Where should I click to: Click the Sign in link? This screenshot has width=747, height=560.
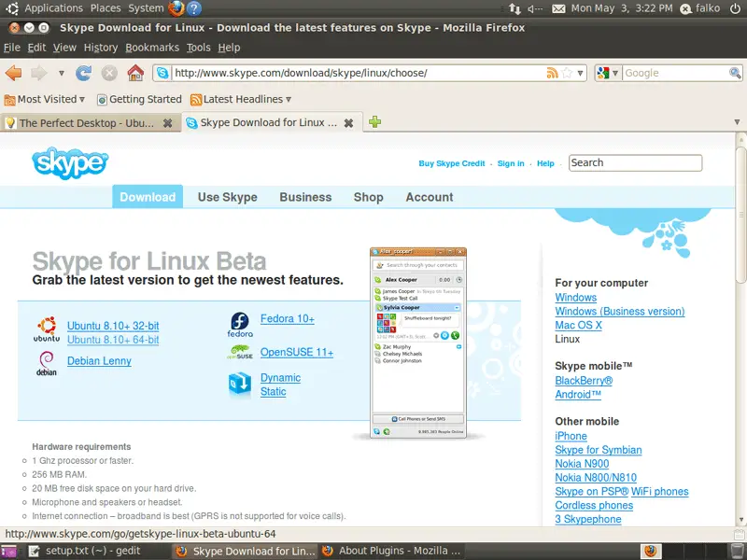511,163
